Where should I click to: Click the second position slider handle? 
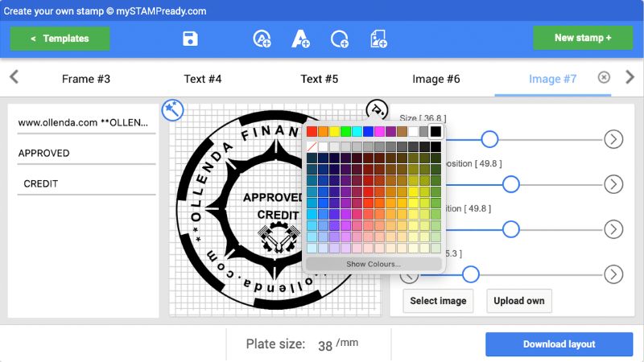[x=510, y=229]
